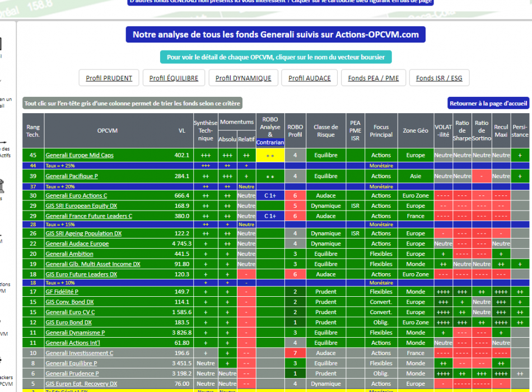Sort by Synthèse Technique column header
The height and width of the screenshot is (392, 532).
206,130
